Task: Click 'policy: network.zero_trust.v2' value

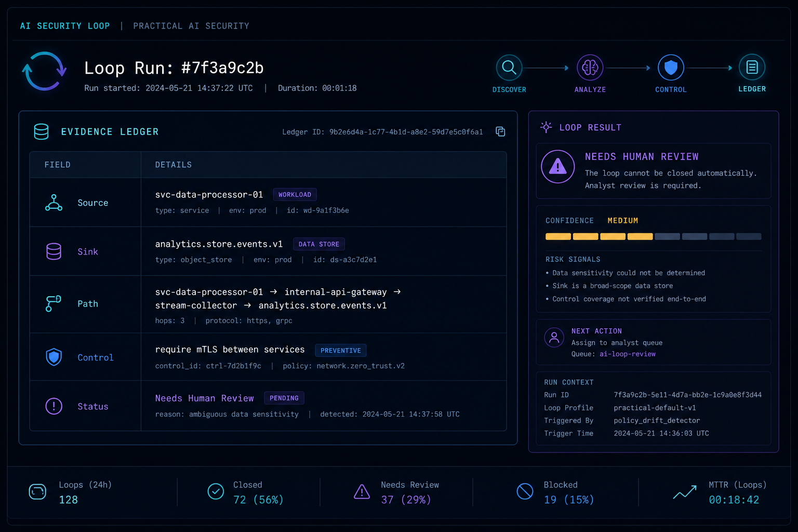Action: (x=343, y=366)
